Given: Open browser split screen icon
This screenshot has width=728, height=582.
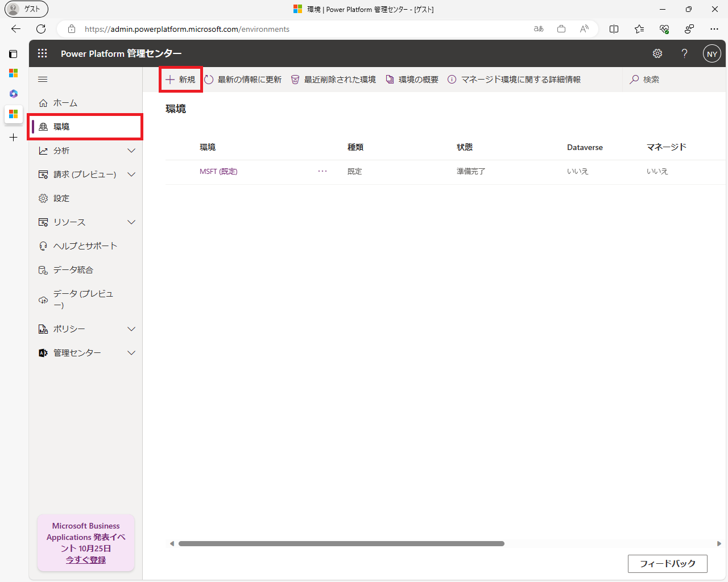Looking at the screenshot, I should tap(614, 29).
